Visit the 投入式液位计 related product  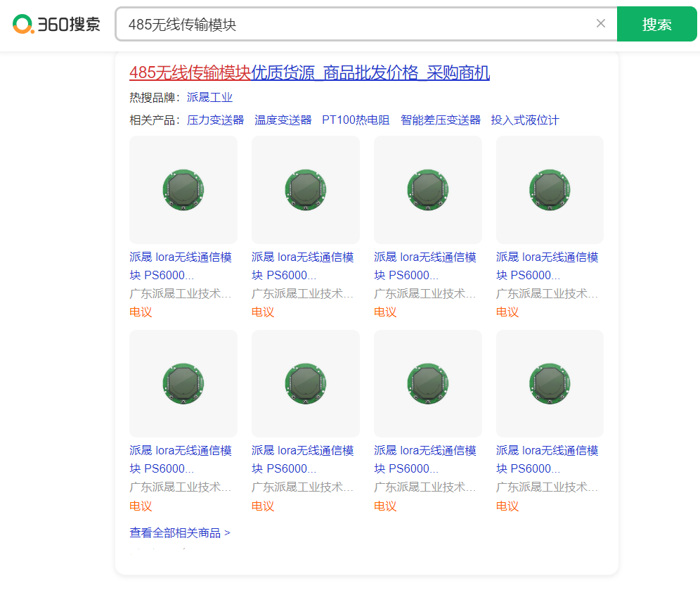(525, 120)
